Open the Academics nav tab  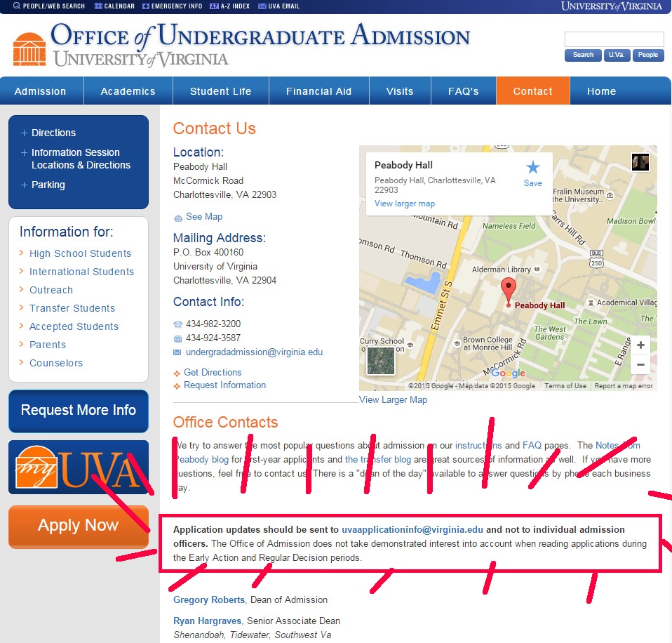pyautogui.click(x=128, y=91)
